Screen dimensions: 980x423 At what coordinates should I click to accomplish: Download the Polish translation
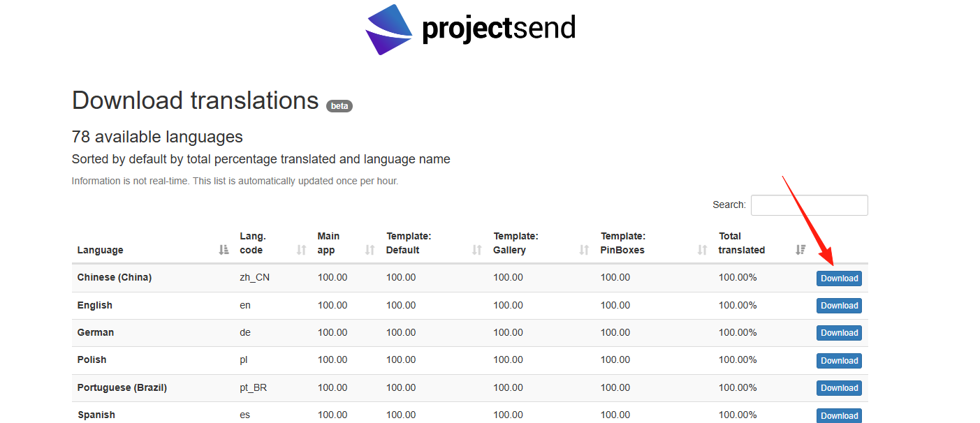click(839, 361)
